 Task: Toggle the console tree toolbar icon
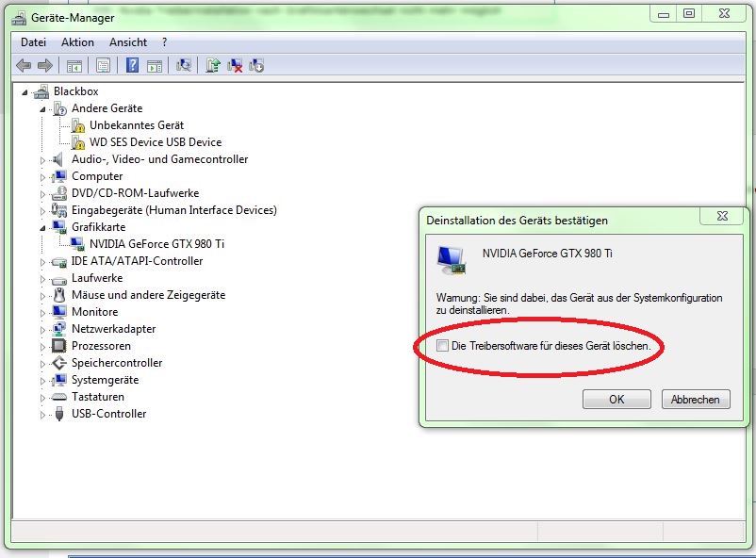[x=74, y=66]
